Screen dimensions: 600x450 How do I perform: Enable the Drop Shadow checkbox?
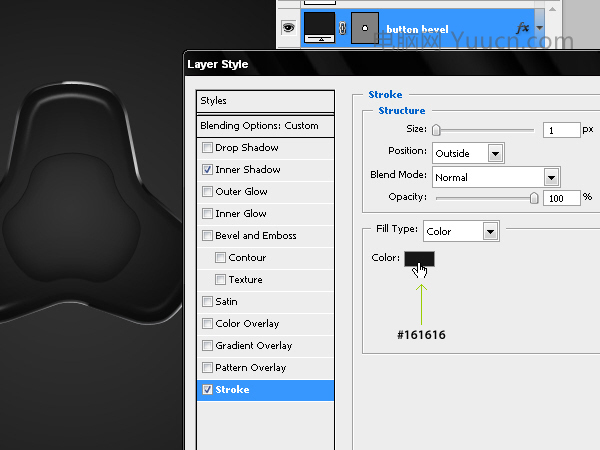207,148
